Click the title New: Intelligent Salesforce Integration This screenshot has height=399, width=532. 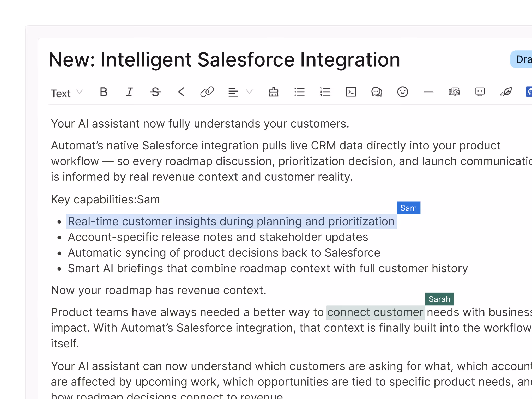pos(224,60)
